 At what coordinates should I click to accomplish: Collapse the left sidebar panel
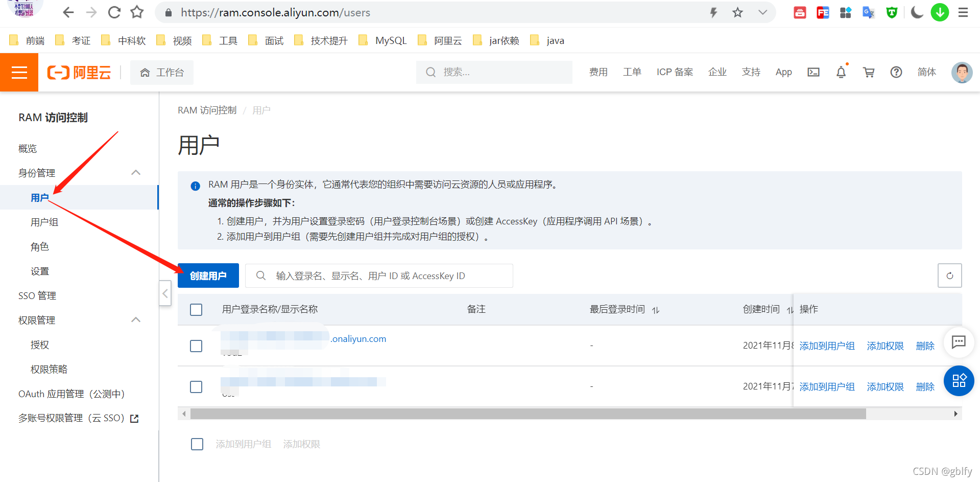pos(165,293)
